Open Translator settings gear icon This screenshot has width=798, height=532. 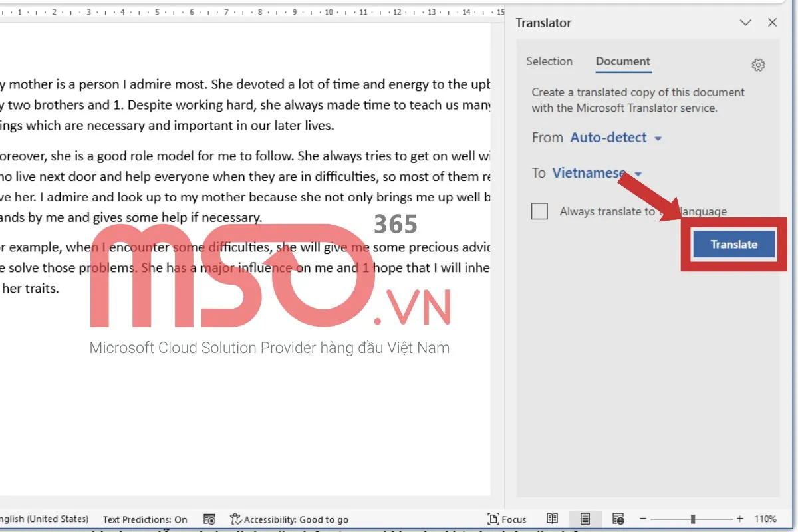758,65
